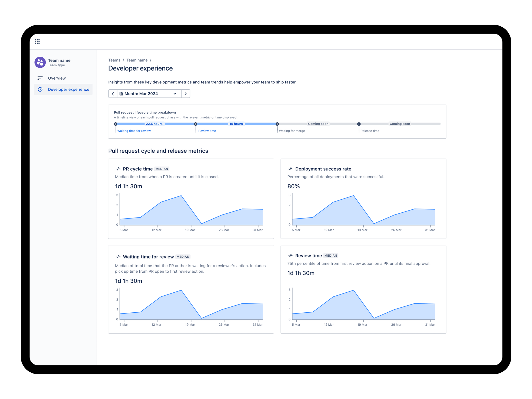Advance to next month with right chevron
The image size is (532, 399).
pos(186,94)
